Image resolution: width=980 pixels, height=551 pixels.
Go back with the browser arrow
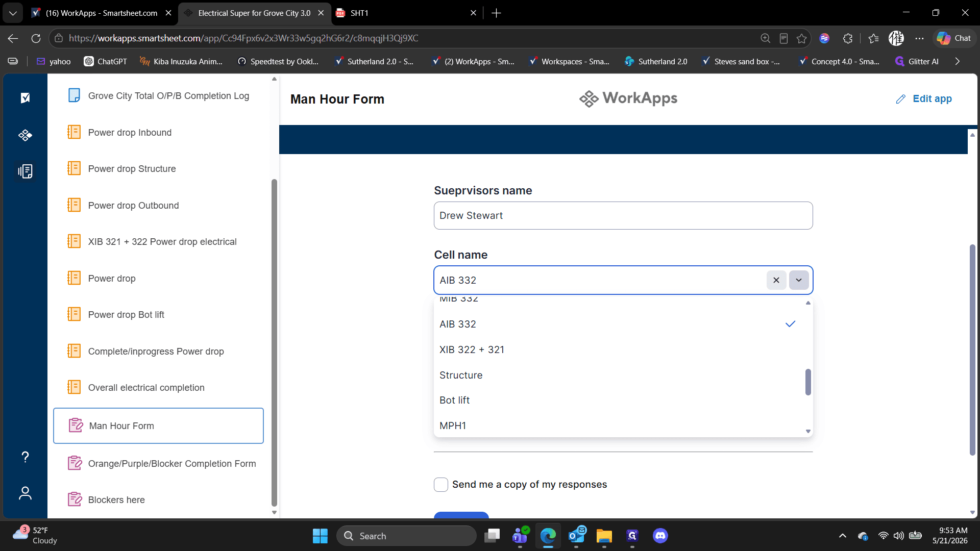13,38
